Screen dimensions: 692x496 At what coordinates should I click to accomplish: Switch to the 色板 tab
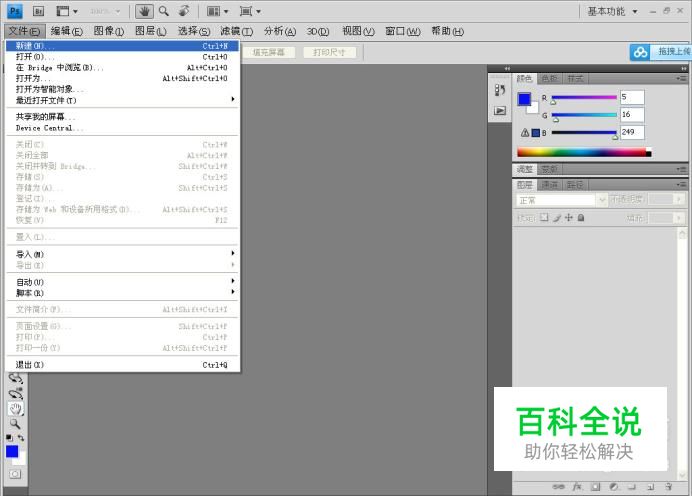549,78
